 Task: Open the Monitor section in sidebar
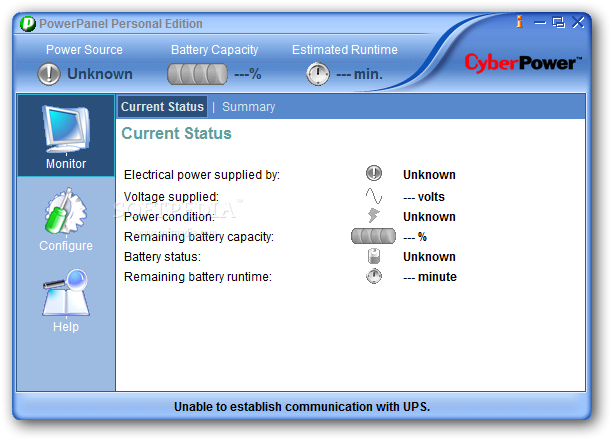click(66, 135)
